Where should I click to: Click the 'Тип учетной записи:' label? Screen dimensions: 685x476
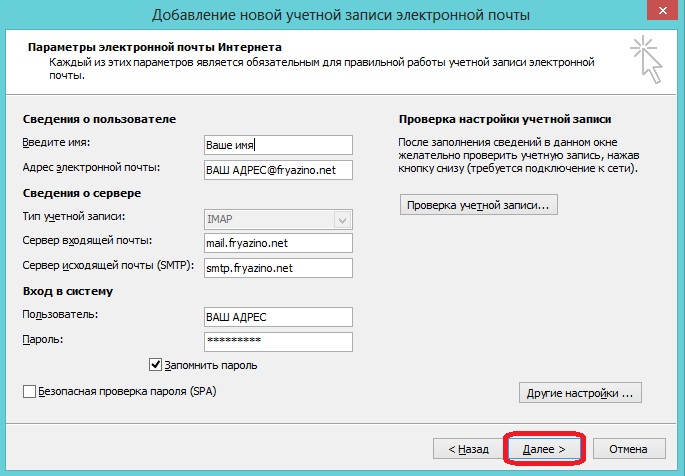point(73,217)
